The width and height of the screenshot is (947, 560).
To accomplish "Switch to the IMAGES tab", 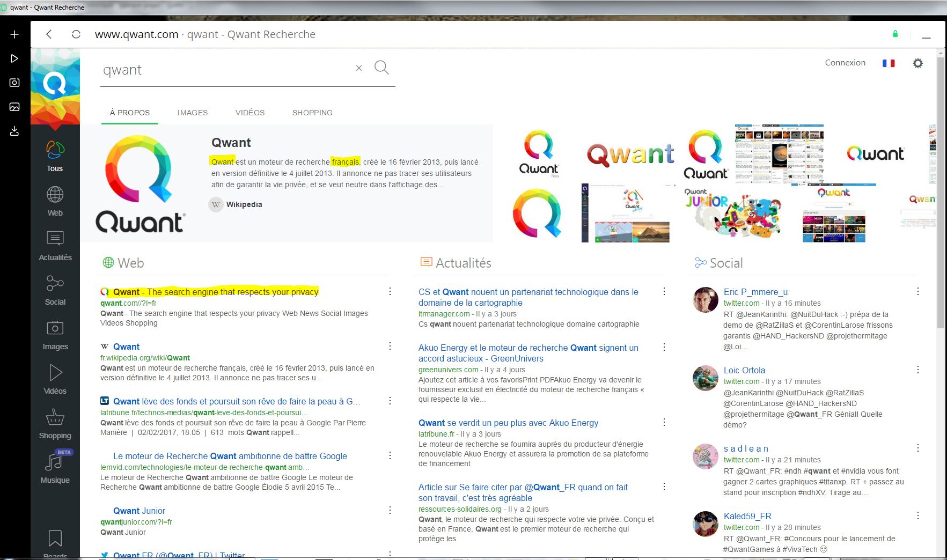I will pyautogui.click(x=193, y=113).
